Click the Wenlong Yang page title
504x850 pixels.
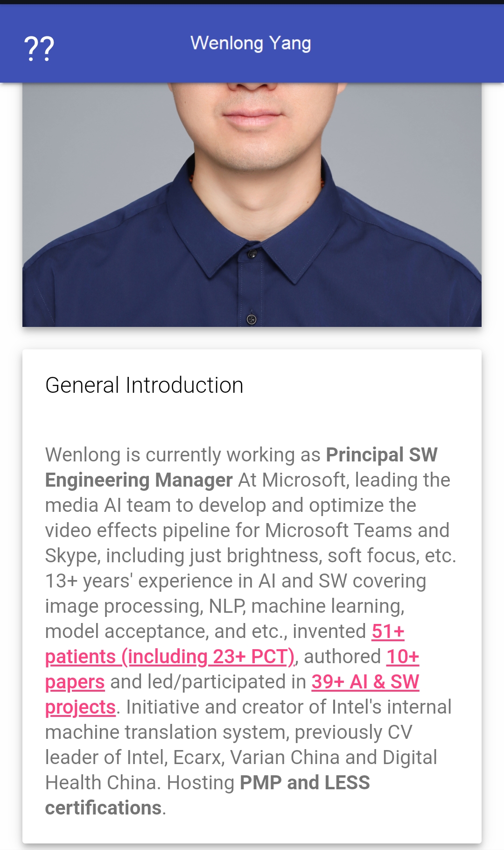click(251, 43)
